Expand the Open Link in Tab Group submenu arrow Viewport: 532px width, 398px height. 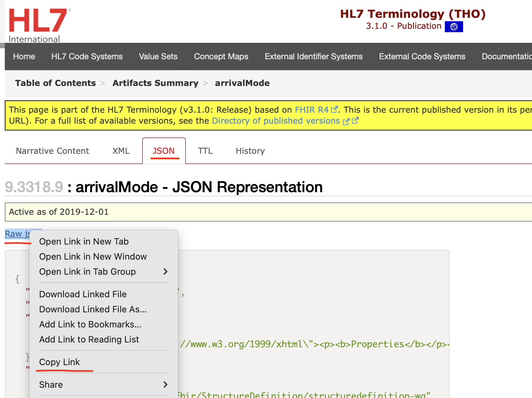165,272
